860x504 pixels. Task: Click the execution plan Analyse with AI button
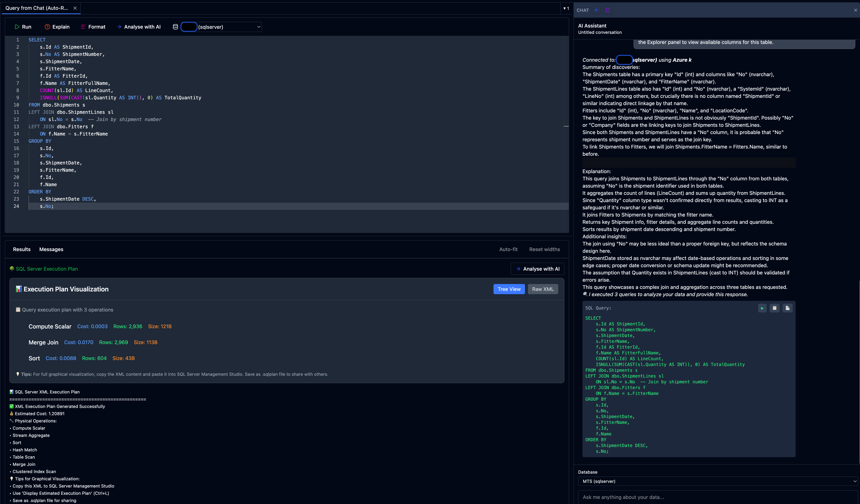pyautogui.click(x=537, y=268)
